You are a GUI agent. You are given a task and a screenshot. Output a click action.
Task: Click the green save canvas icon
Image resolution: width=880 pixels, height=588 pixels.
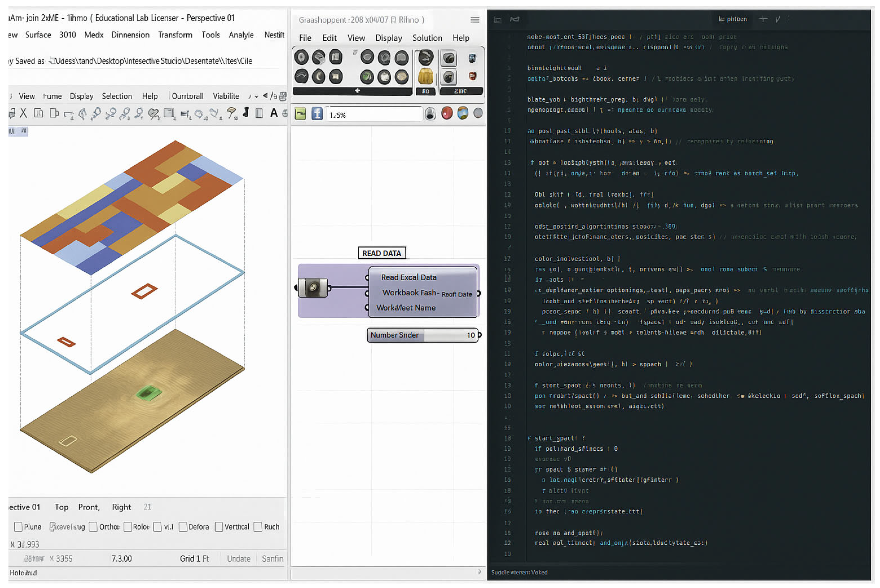tap(300, 114)
